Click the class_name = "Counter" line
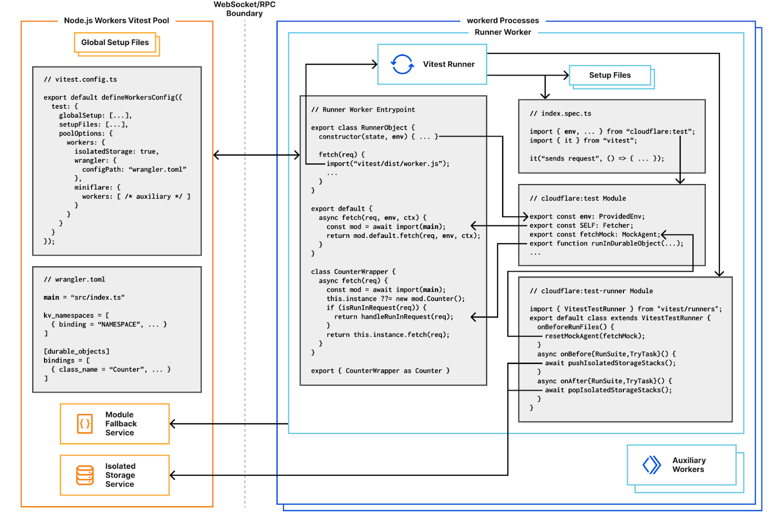 pyautogui.click(x=111, y=370)
